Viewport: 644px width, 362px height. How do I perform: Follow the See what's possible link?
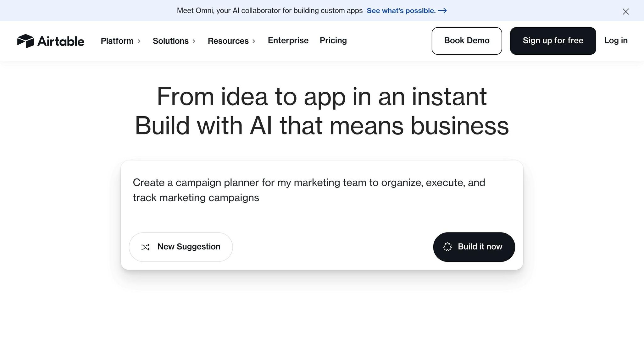tap(401, 11)
